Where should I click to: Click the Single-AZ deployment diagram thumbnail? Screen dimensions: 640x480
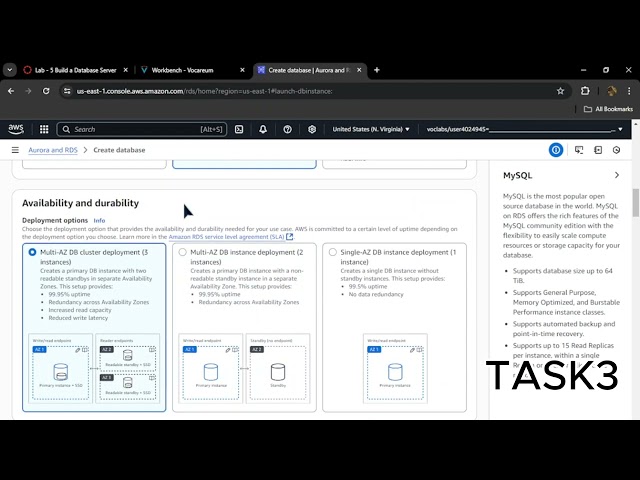[x=395, y=369]
